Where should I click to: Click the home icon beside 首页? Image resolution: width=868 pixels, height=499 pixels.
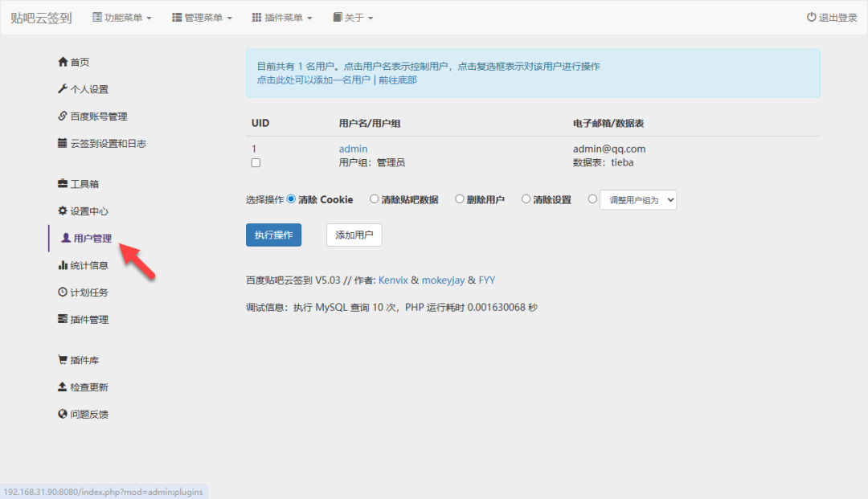[63, 63]
